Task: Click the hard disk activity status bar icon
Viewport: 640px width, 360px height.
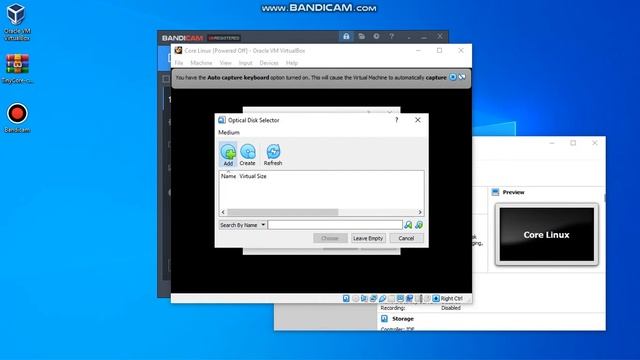Action: [346, 299]
